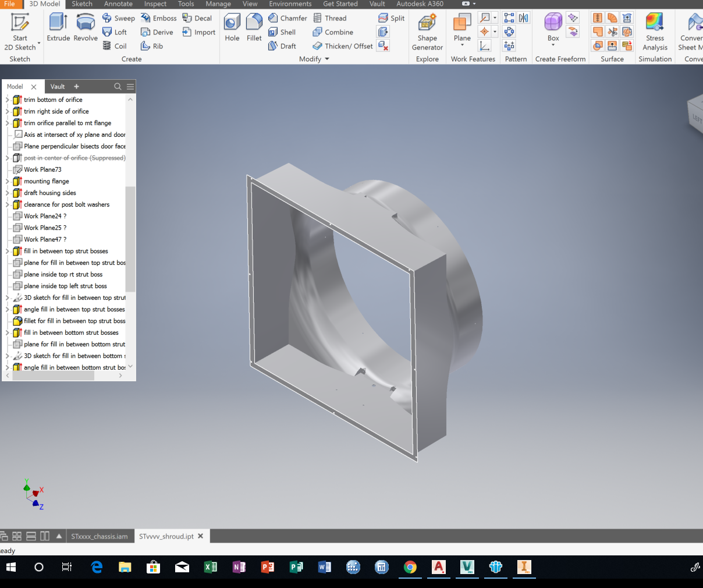The height and width of the screenshot is (588, 703).
Task: Close the STvvvv_shroud.ipt document tab
Action: coord(201,536)
